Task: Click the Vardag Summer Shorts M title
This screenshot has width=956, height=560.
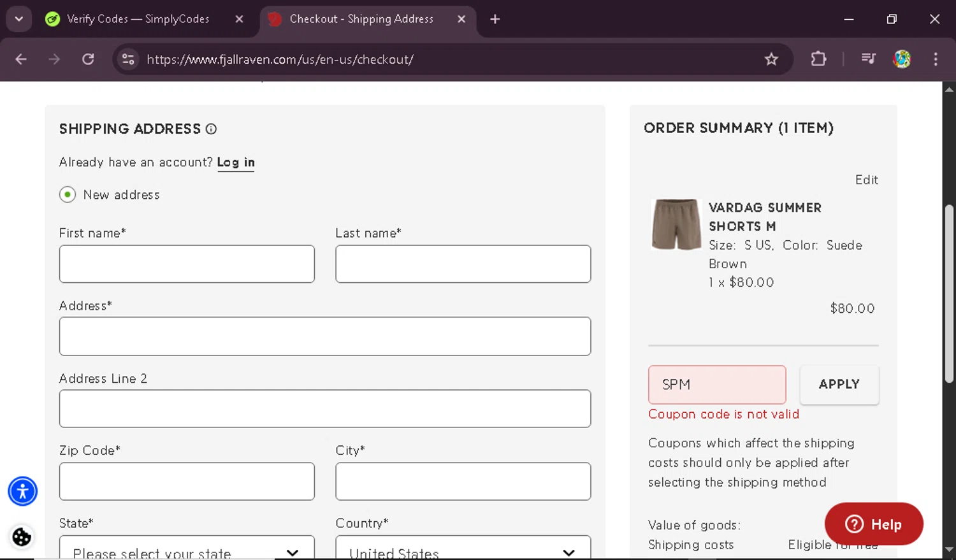Action: (765, 217)
